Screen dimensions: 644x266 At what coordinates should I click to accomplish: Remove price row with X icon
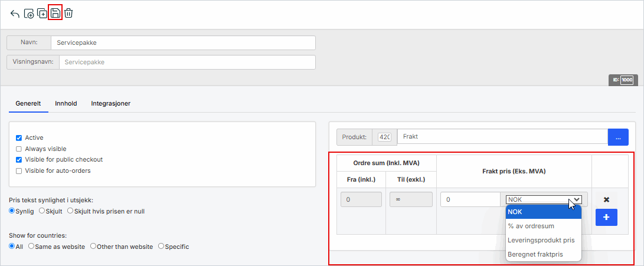pyautogui.click(x=606, y=200)
